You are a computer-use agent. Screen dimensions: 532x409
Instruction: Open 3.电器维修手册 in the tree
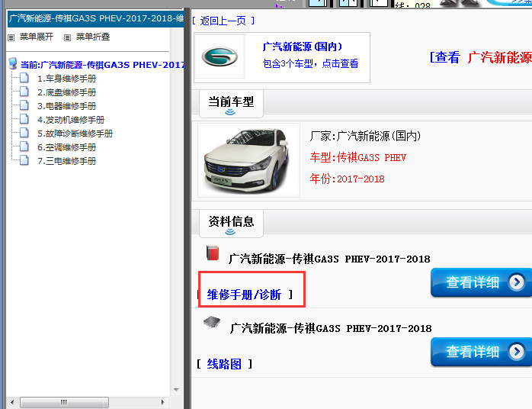coord(66,106)
